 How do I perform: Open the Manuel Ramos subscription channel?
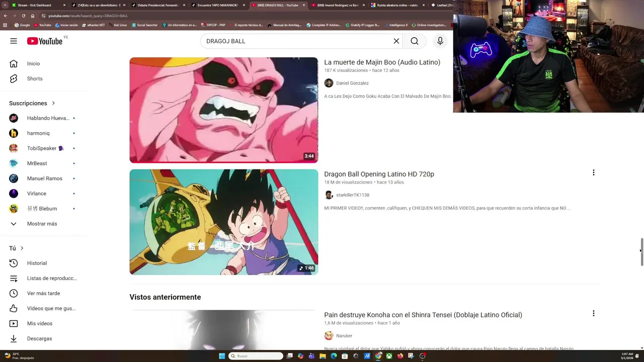click(44, 178)
